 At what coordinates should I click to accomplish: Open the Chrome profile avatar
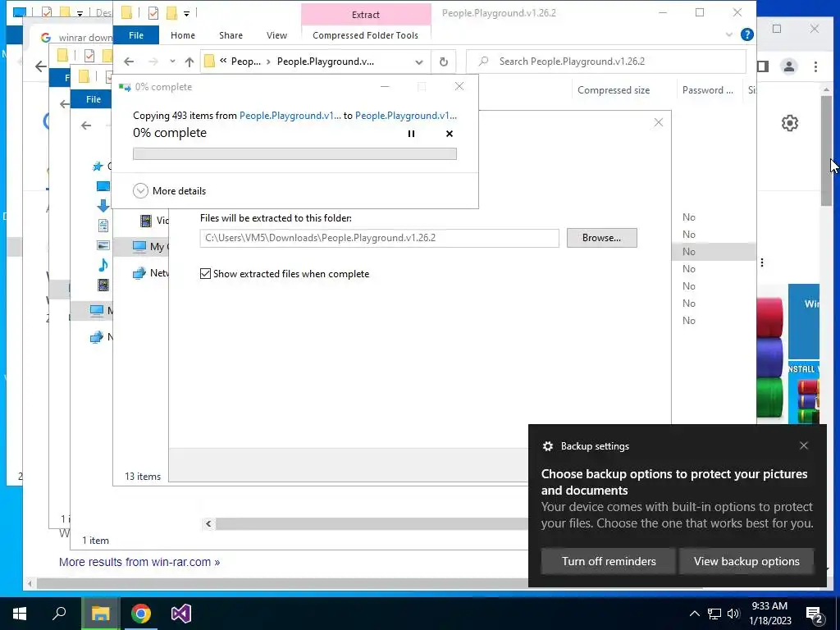coord(789,66)
